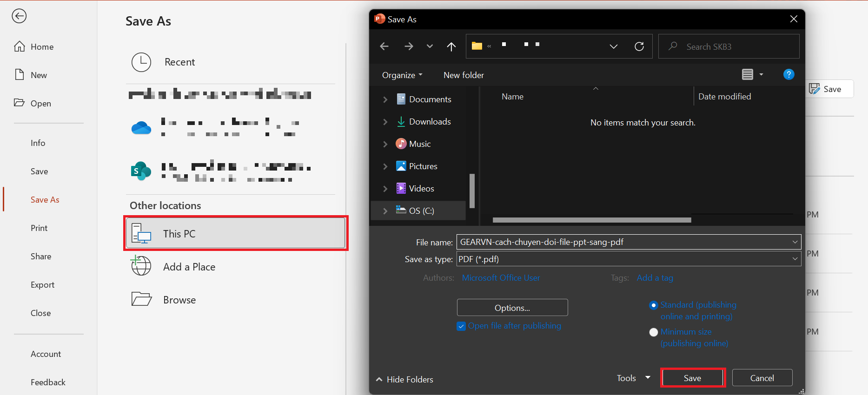
Task: Open Save as type combo box
Action: click(x=629, y=259)
